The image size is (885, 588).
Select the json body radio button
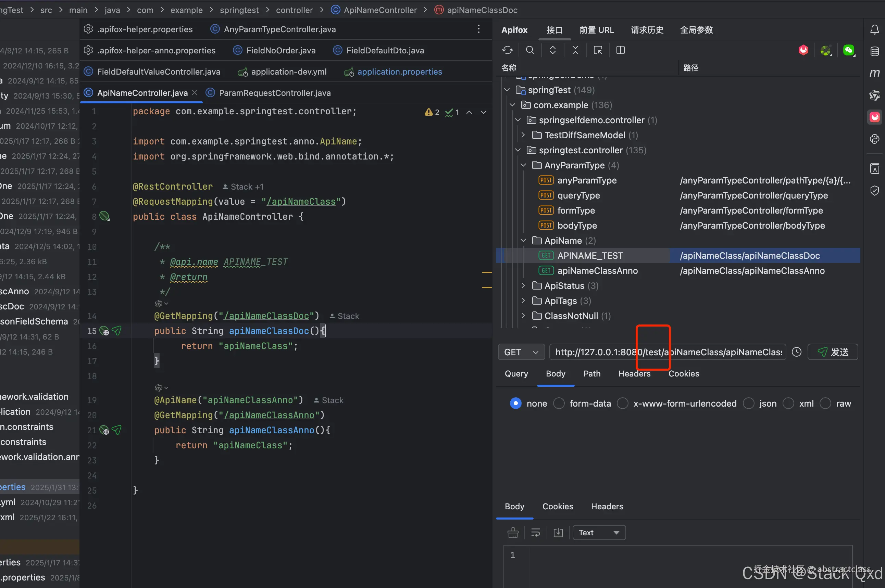point(748,404)
